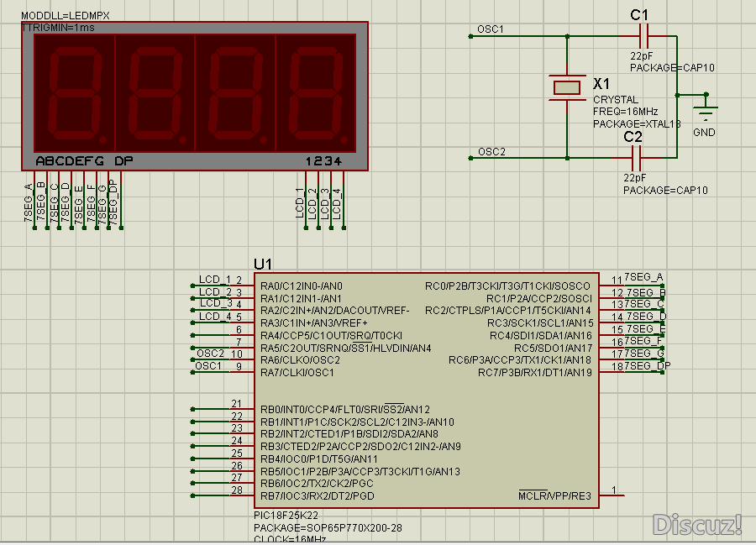
Task: Click the RA0/C12IN0-/AN0 pin name
Action: point(302,286)
